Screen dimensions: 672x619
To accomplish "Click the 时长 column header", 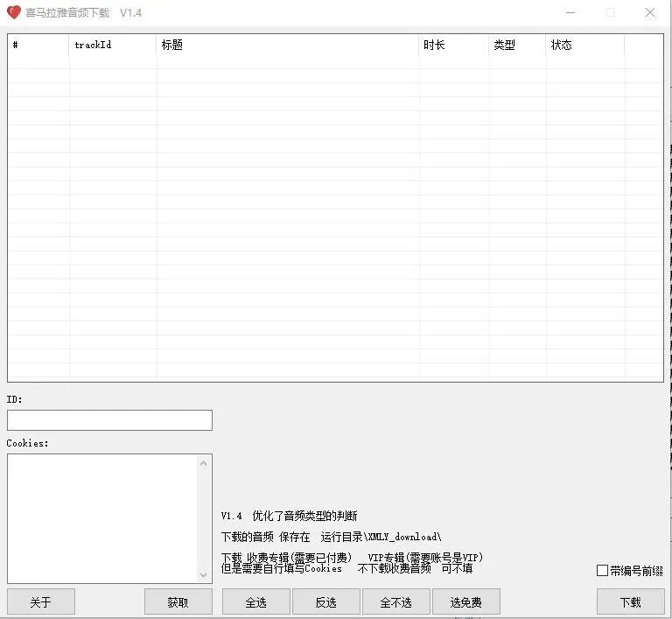I will click(453, 45).
